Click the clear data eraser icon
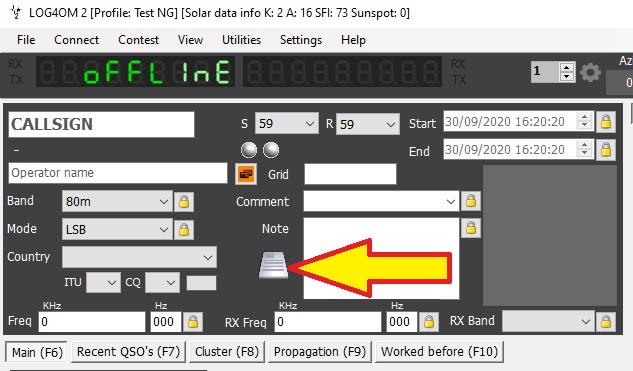Screen dimensions: 633x371 273,265
